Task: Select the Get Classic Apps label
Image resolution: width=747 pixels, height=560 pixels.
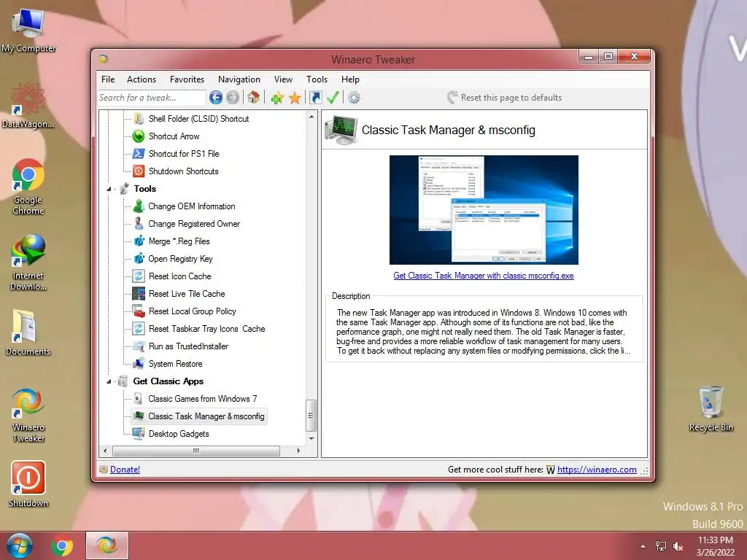Action: coord(169,381)
